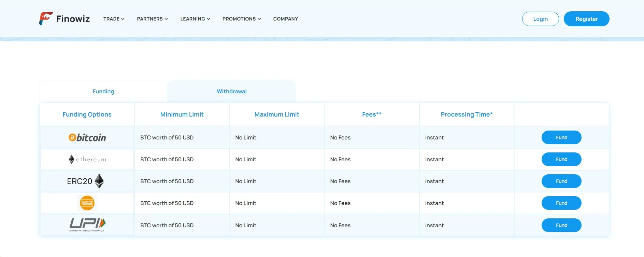Click the Processing Time* column header
644x257 pixels.
tap(467, 114)
